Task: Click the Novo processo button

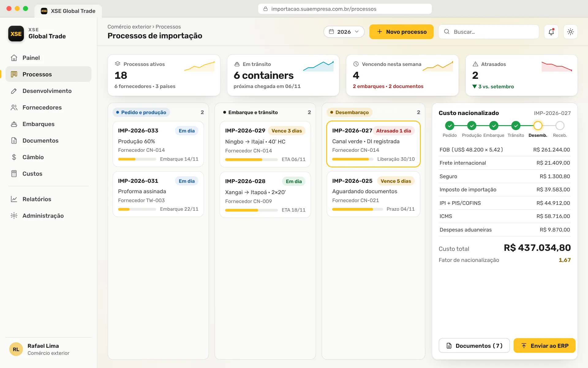Action: [401, 32]
